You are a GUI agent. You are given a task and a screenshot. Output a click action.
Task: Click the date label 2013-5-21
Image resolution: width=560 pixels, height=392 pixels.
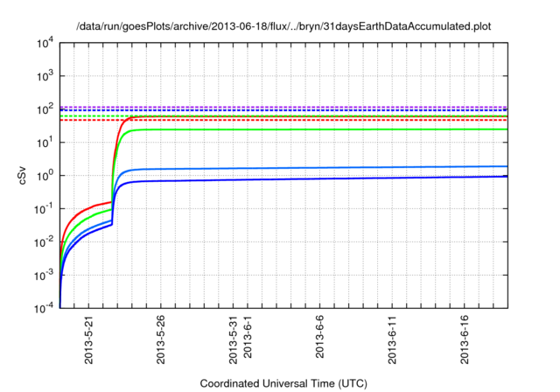(x=88, y=339)
